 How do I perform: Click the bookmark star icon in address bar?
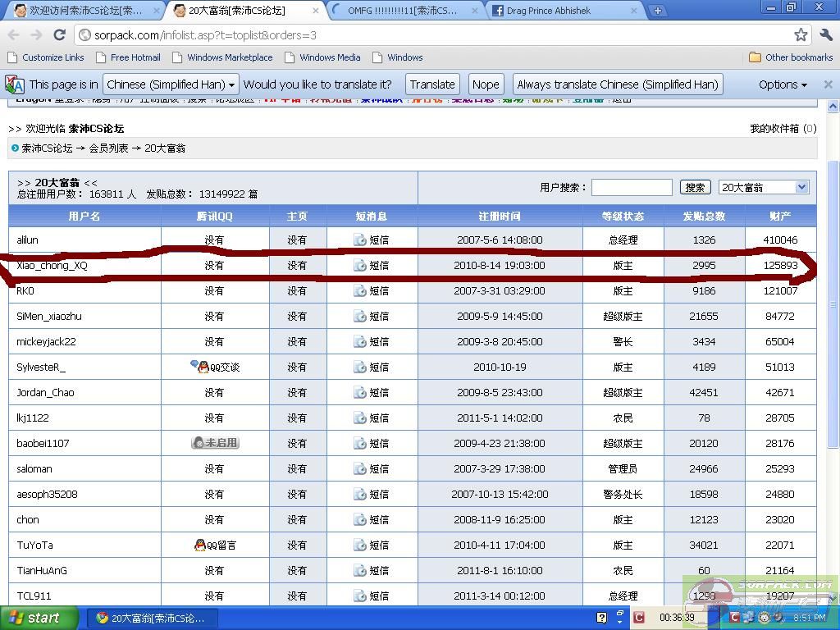point(801,34)
